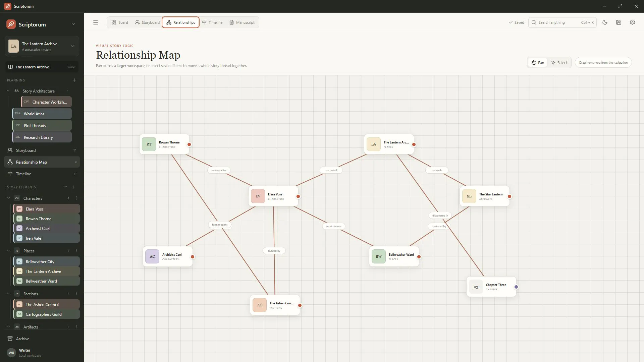Click the 'can unlock' relationship label
644x362 pixels.
(x=331, y=170)
